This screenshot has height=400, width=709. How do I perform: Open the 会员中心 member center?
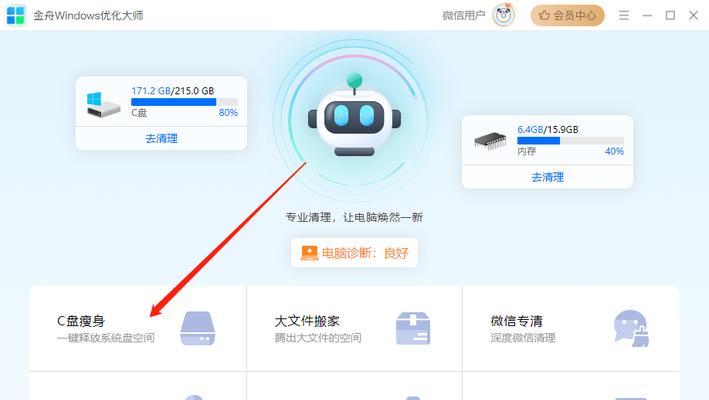pyautogui.click(x=567, y=15)
